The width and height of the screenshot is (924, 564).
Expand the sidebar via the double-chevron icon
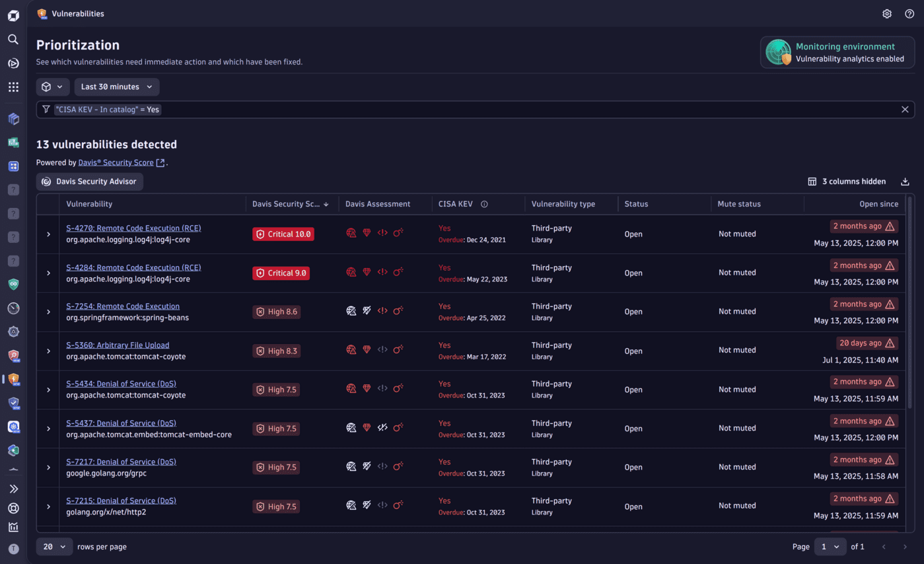coord(13,489)
